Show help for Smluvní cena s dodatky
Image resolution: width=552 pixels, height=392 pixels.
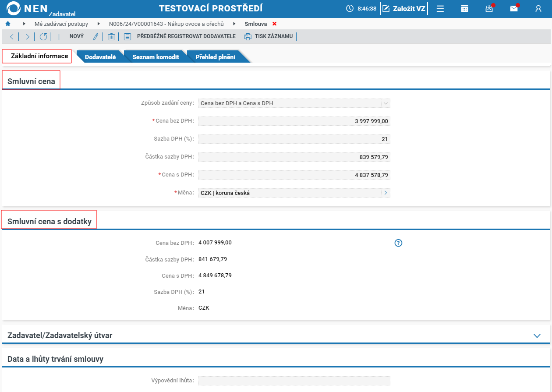click(398, 243)
